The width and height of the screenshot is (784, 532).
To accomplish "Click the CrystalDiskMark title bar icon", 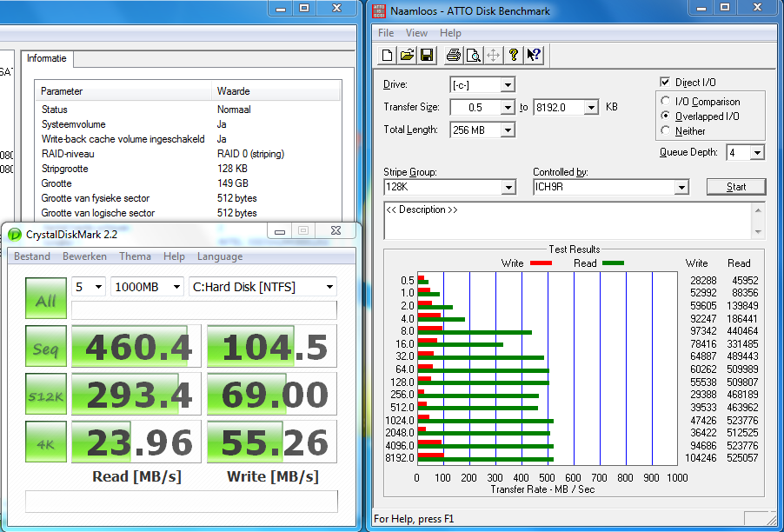I will 15,234.
